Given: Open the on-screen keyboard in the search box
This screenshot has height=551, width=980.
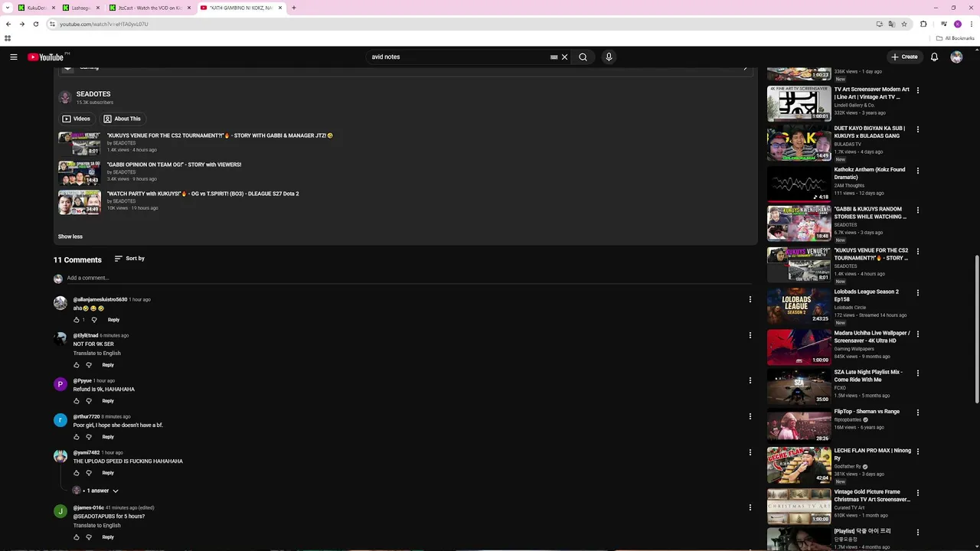Looking at the screenshot, I should [x=554, y=57].
